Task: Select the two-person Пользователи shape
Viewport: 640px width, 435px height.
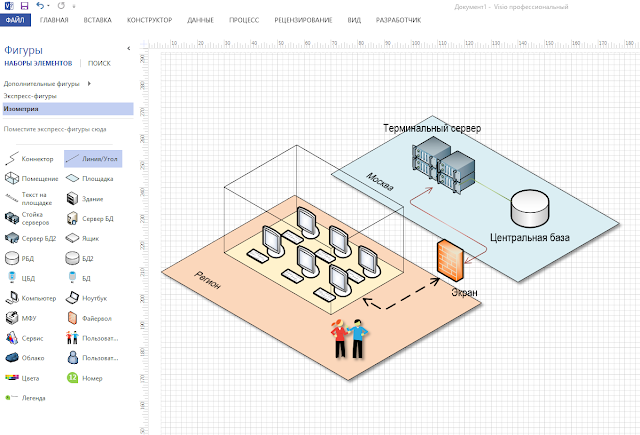Action: coord(92,338)
